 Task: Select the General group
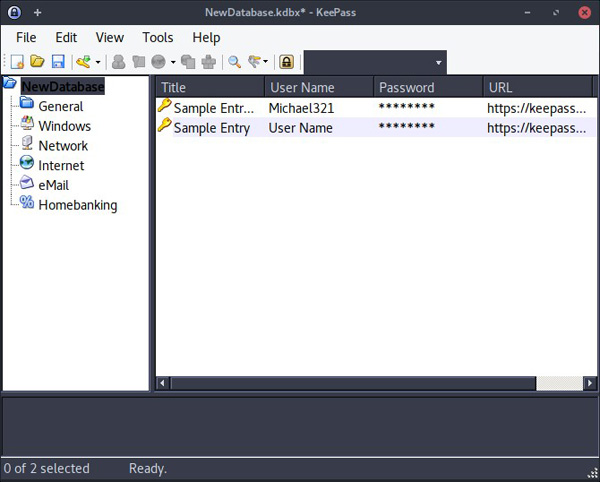pyautogui.click(x=60, y=106)
